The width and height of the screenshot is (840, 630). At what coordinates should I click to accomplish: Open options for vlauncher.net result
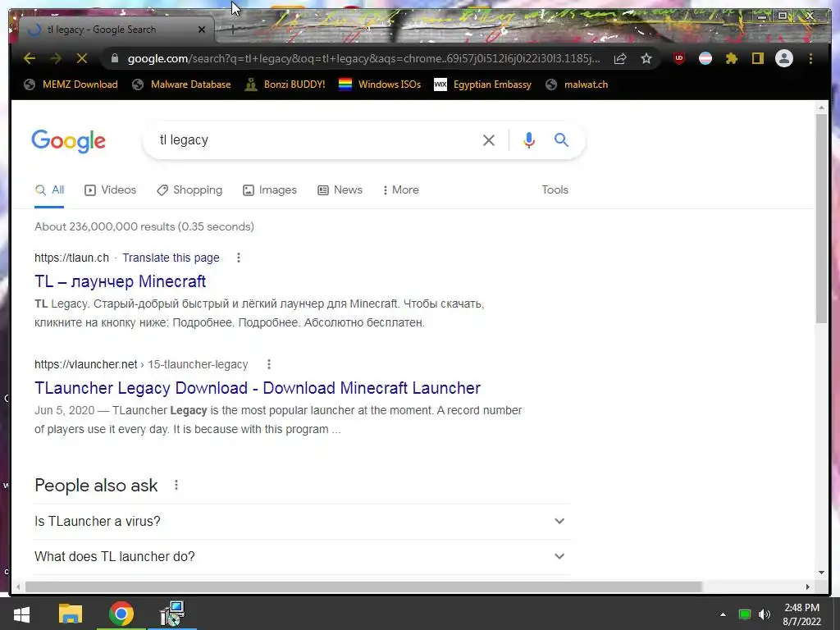tap(269, 364)
